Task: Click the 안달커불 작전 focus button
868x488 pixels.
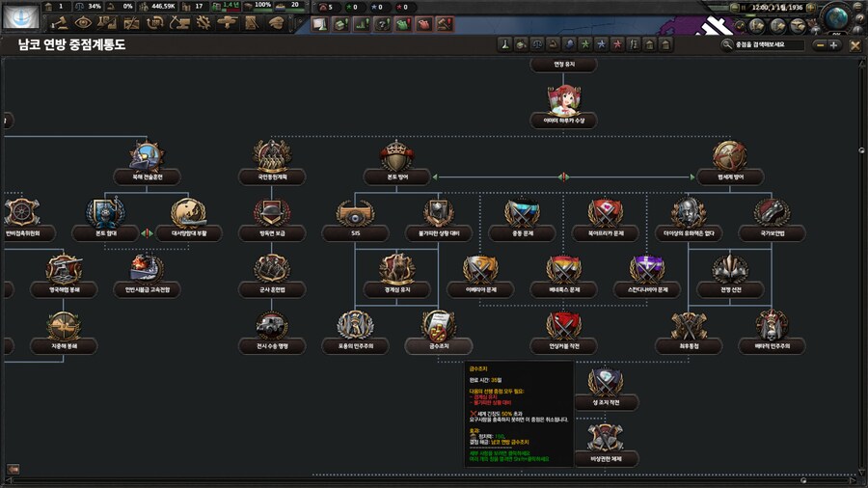Action: click(563, 330)
